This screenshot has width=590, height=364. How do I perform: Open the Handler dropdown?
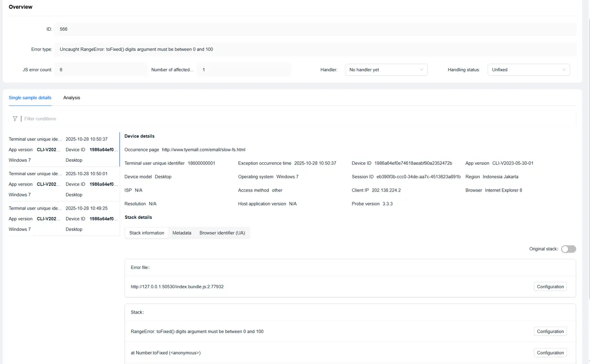386,70
